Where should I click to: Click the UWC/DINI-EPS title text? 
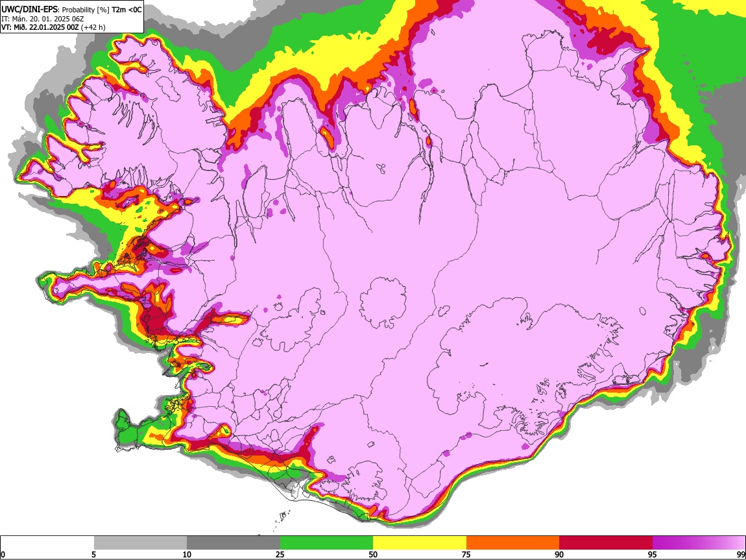[29, 10]
